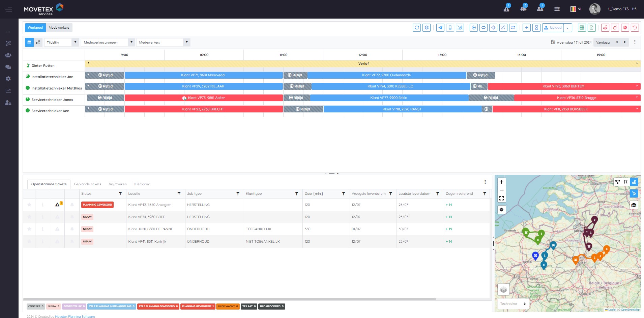
Task: Switch to the Medewerkers tab
Action: click(59, 28)
